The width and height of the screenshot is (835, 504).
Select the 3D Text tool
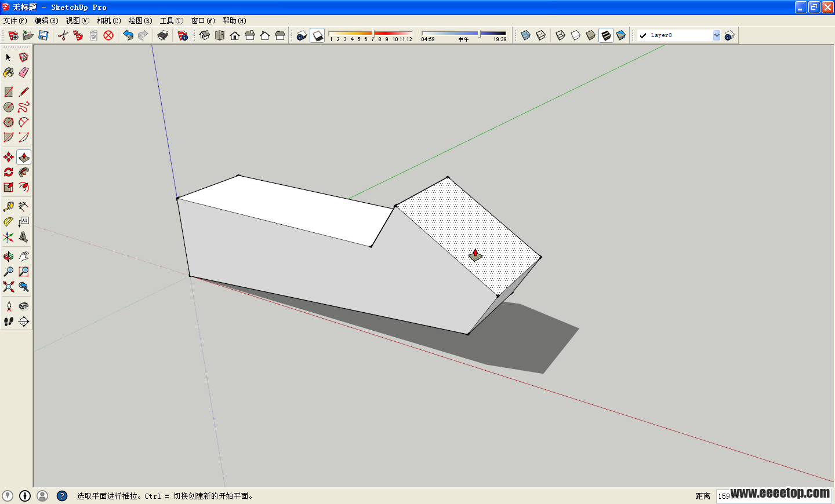coord(24,237)
